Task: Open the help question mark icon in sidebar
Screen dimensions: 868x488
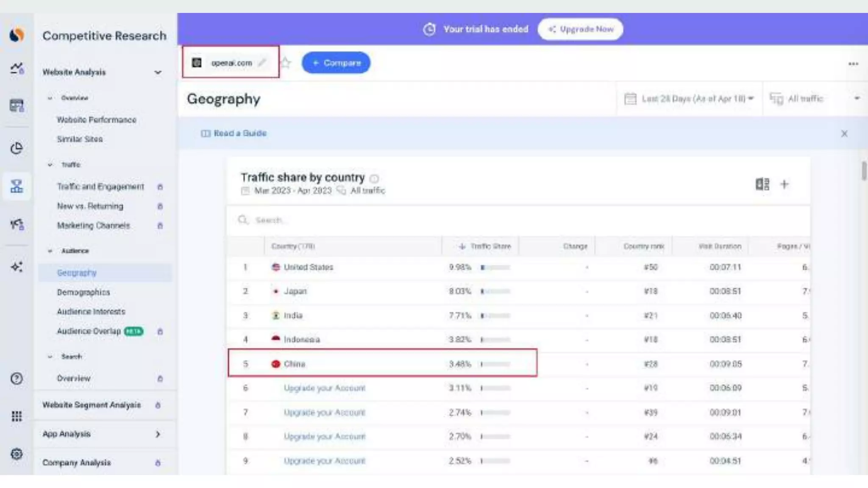Action: click(17, 378)
